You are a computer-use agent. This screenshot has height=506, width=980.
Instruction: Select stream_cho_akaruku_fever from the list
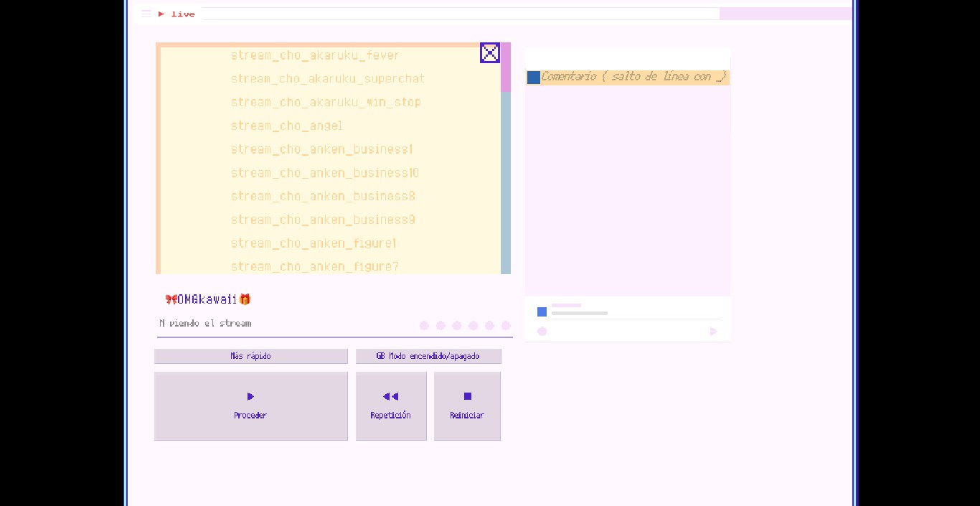click(315, 55)
